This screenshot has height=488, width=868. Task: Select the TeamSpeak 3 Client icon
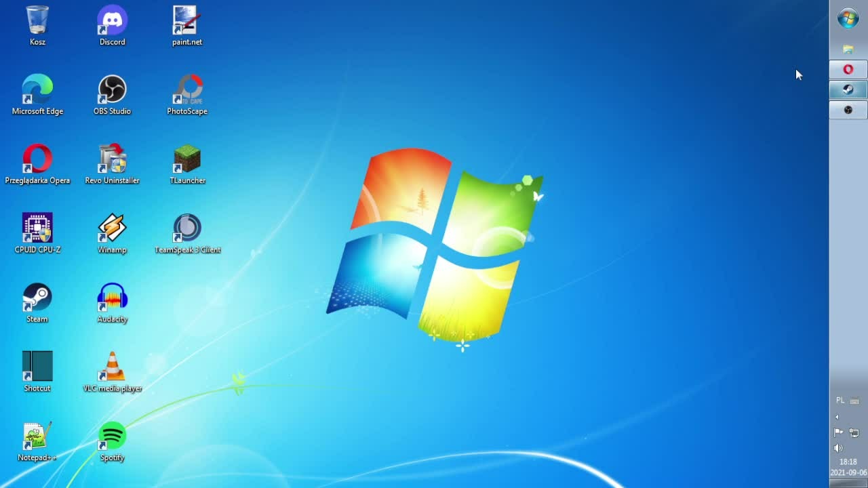pos(187,233)
